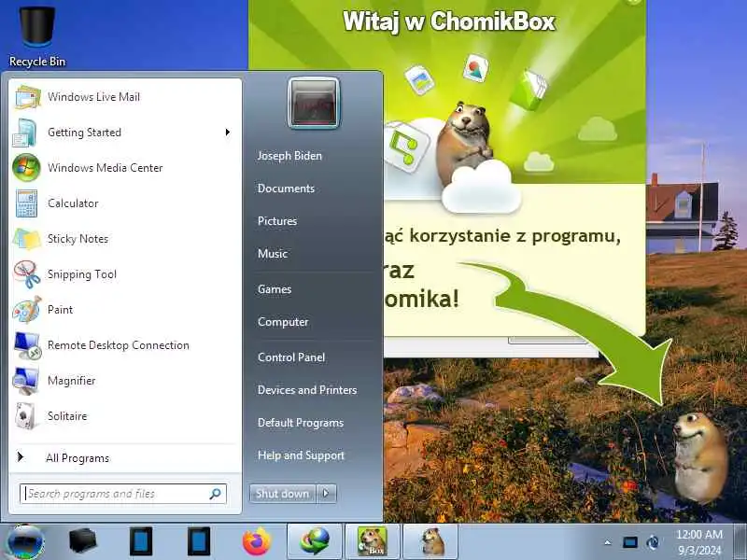747x560 pixels.
Task: Click Show desktop button at taskbar edge
Action: (x=740, y=542)
